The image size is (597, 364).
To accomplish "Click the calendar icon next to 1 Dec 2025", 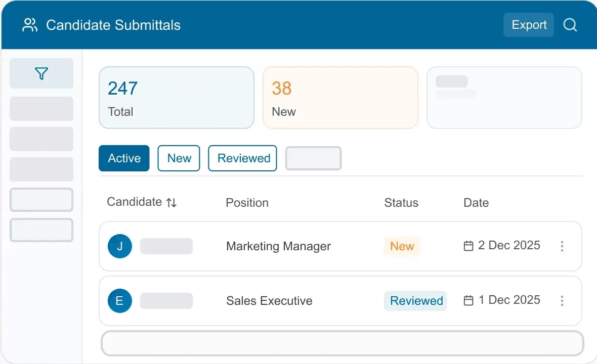I will [468, 300].
